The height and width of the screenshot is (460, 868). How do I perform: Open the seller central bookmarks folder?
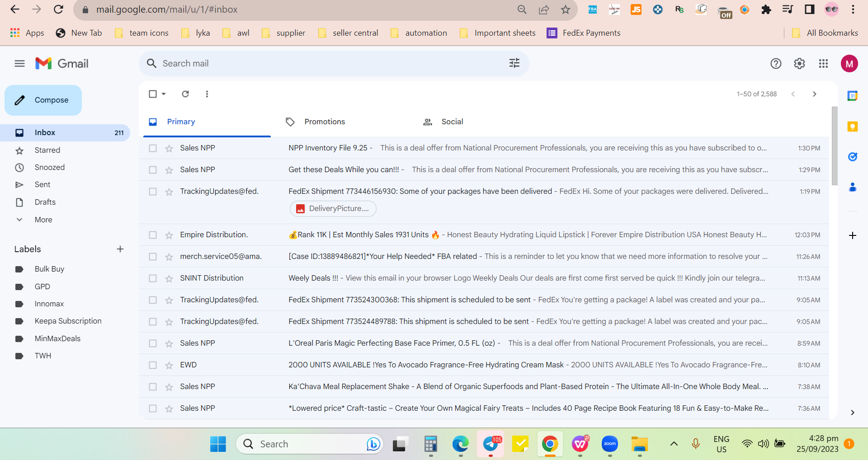coord(348,33)
